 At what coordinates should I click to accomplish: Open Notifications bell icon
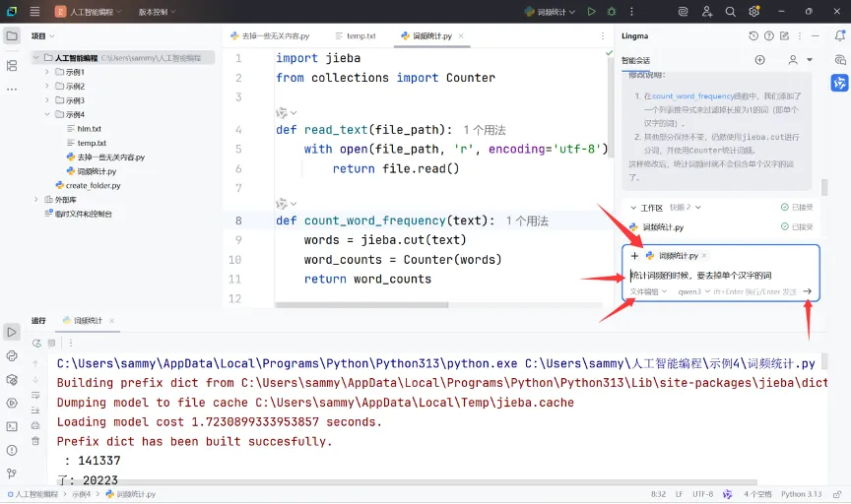click(x=839, y=35)
